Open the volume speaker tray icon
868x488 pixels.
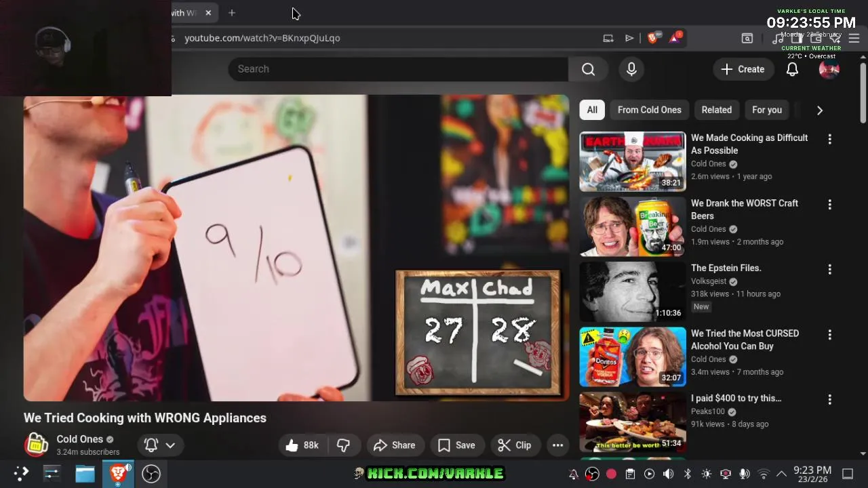pos(668,474)
